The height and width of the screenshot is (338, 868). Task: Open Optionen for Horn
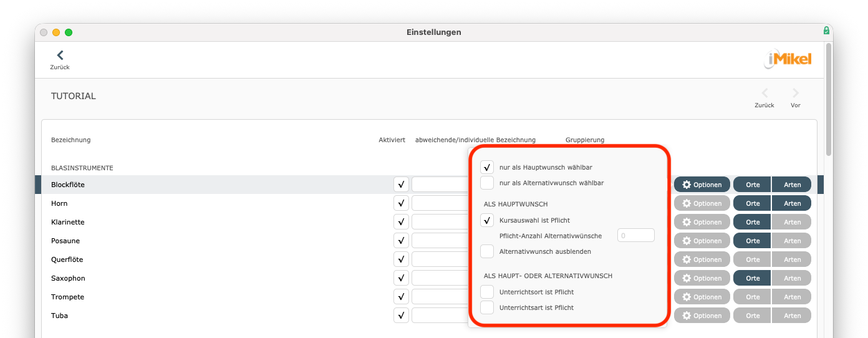tap(702, 203)
